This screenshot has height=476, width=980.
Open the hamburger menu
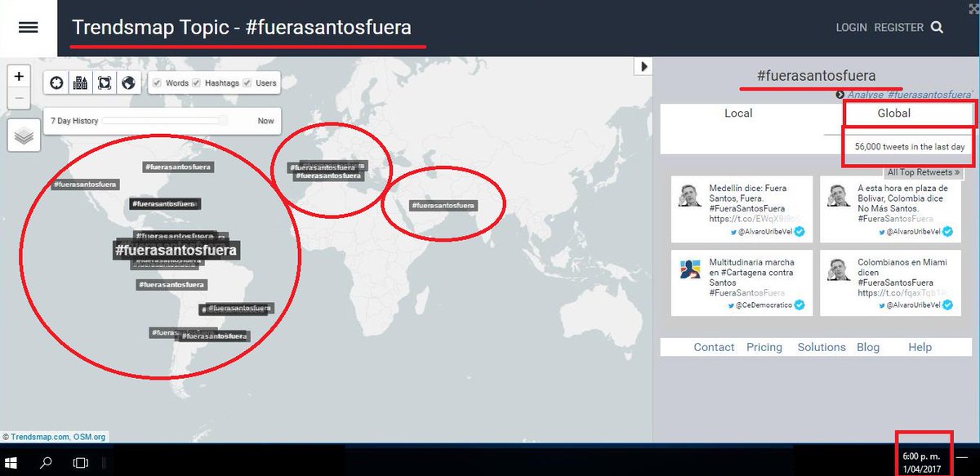coord(28,27)
